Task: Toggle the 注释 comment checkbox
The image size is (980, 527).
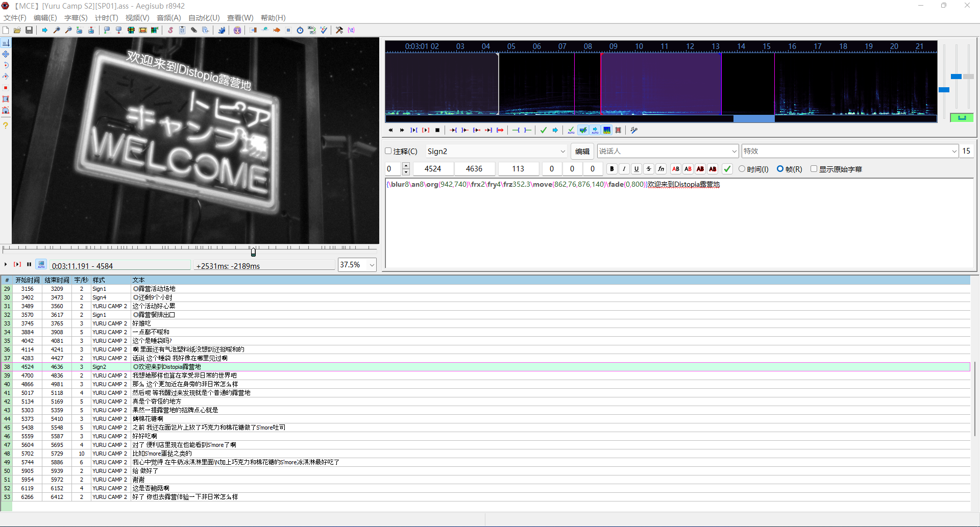Action: 388,151
